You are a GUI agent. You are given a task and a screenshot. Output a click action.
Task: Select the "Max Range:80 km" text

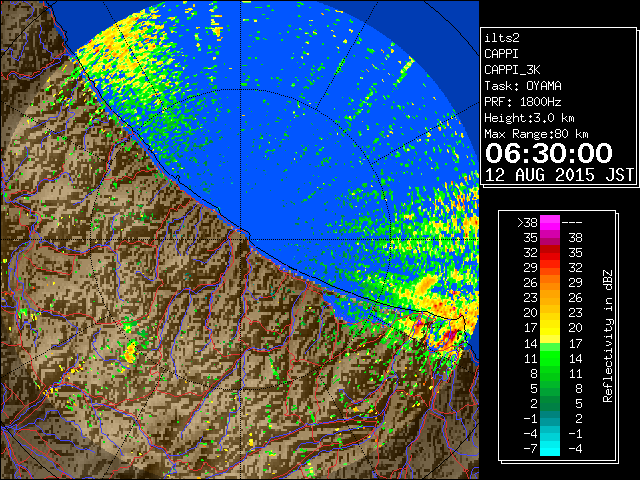(x=536, y=134)
